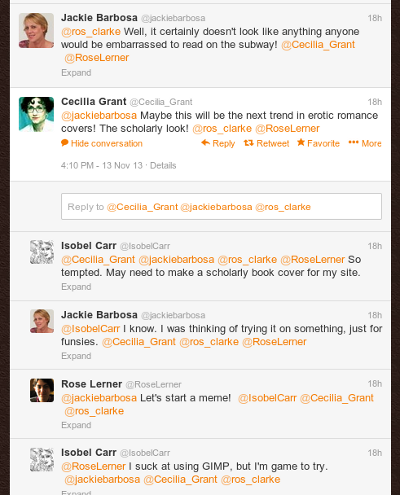Open Isobel Carr's first avatar picture
The height and width of the screenshot is (495, 400).
point(42,252)
